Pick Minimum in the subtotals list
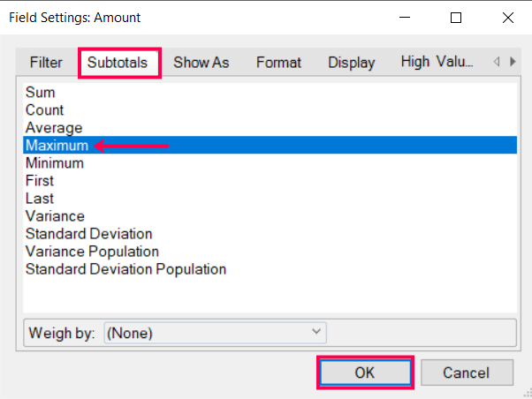The width and height of the screenshot is (532, 399). pos(270,163)
